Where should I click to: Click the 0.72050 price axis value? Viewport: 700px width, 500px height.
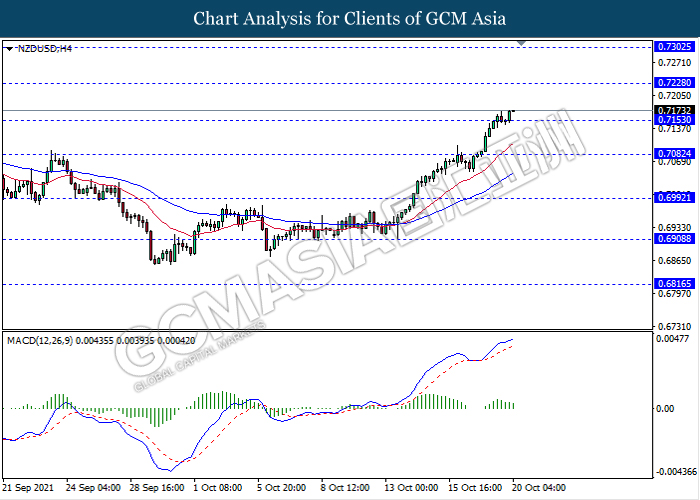click(674, 96)
